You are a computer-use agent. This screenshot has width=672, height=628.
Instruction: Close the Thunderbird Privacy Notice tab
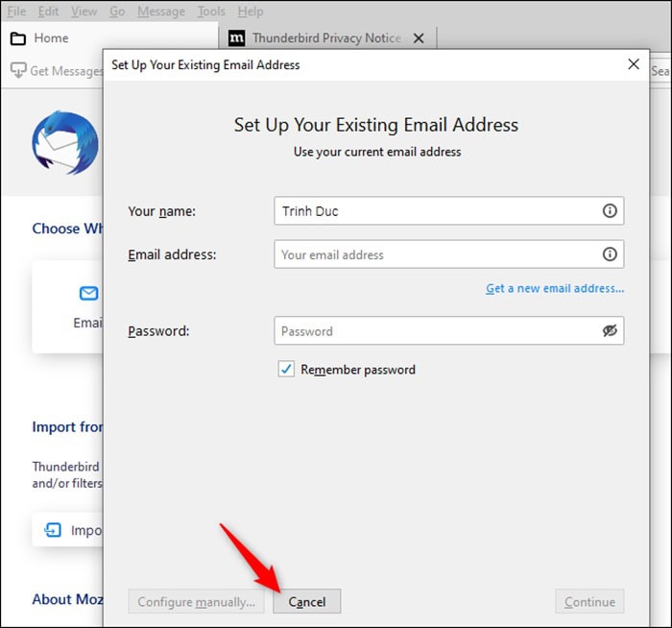click(x=419, y=38)
